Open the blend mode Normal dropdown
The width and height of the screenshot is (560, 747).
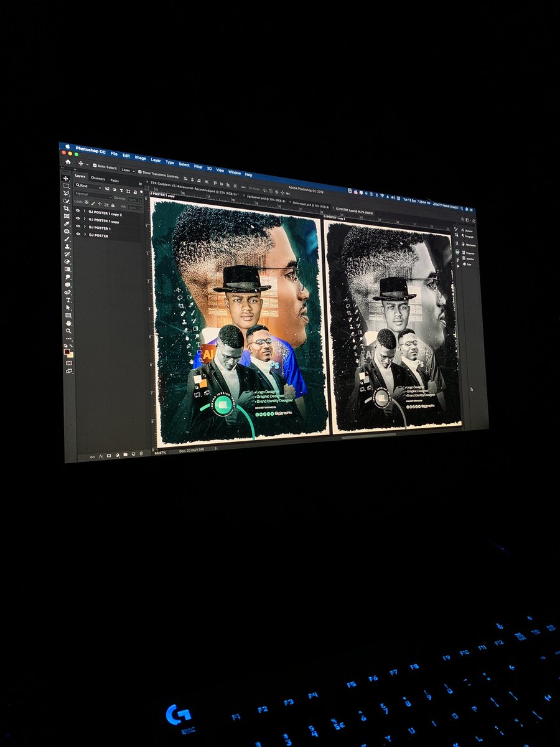point(93,195)
